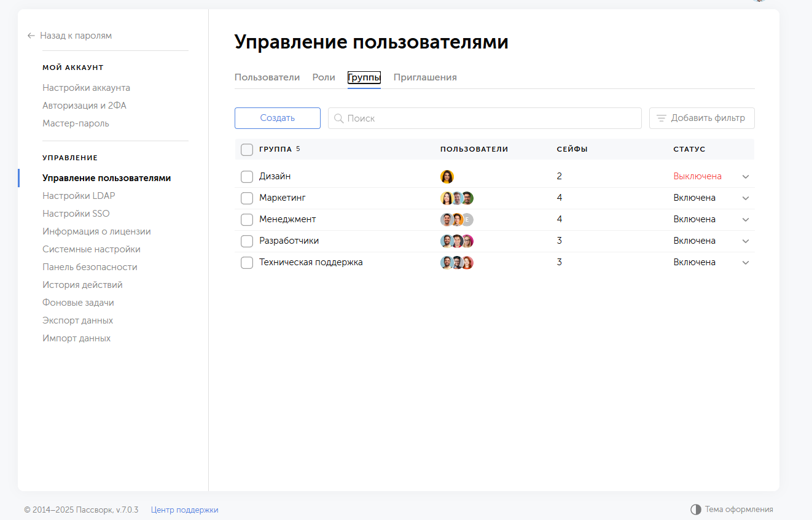Click the theme contrast icon
The image size is (812, 520).
[x=695, y=510]
